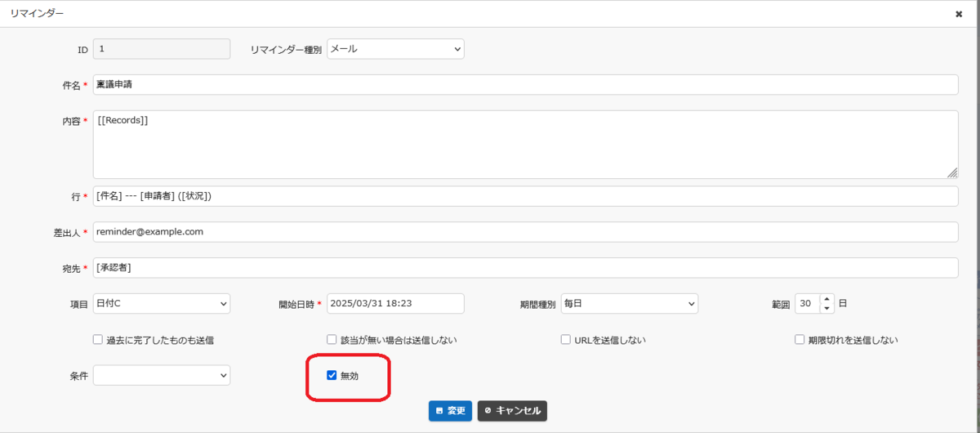Screen dimensions: 980x433
Task: Grab the 内容 textarea resize handle
Action: [x=952, y=173]
